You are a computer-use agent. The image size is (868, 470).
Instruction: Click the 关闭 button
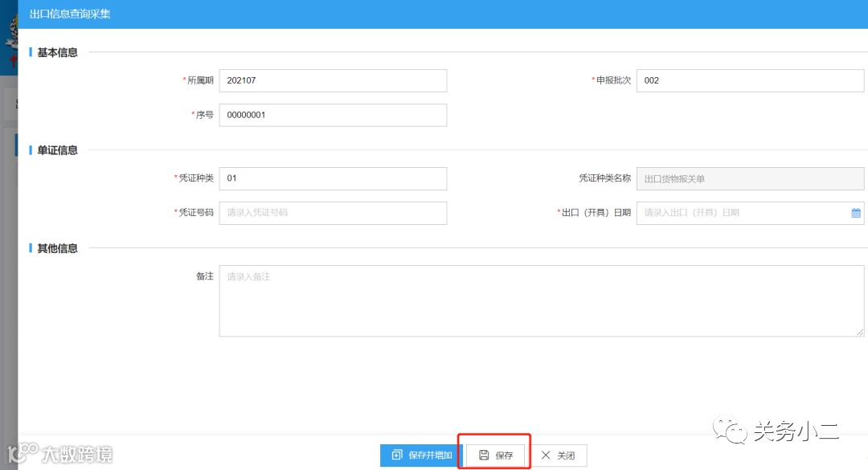tap(558, 455)
